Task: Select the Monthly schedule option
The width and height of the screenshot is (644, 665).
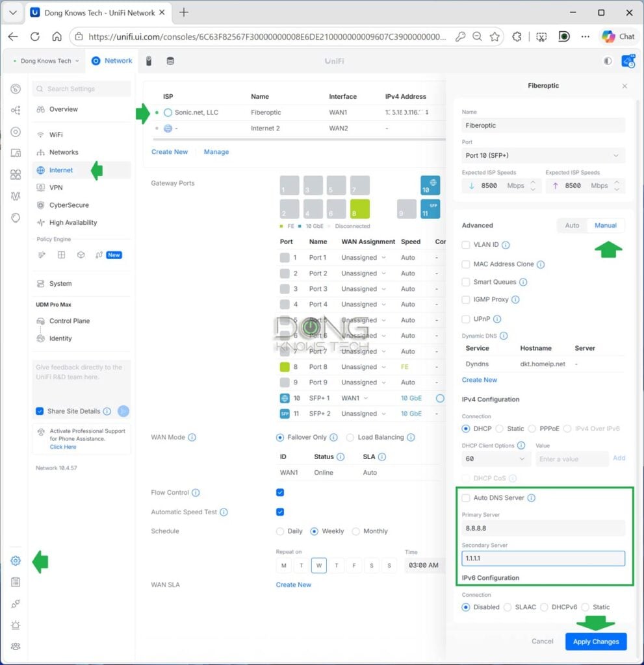Action: [355, 531]
